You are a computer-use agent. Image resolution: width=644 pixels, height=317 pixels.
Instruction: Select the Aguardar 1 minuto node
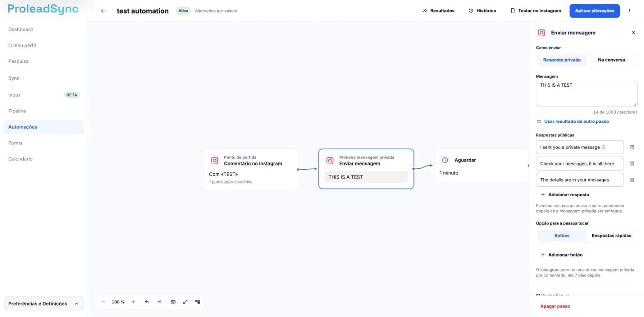coord(481,165)
